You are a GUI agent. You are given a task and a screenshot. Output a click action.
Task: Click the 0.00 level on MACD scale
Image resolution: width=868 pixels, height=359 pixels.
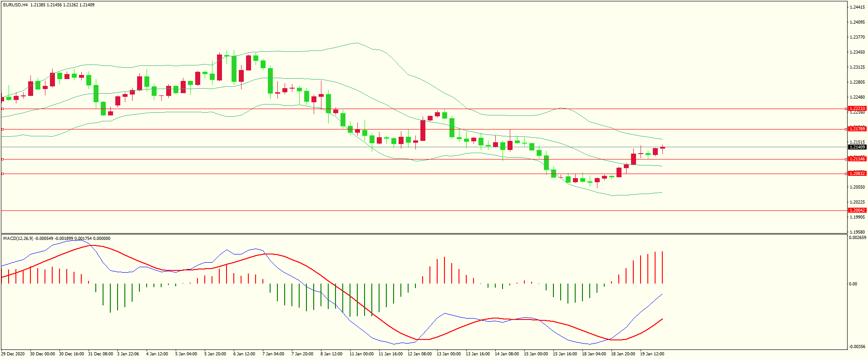click(x=853, y=284)
